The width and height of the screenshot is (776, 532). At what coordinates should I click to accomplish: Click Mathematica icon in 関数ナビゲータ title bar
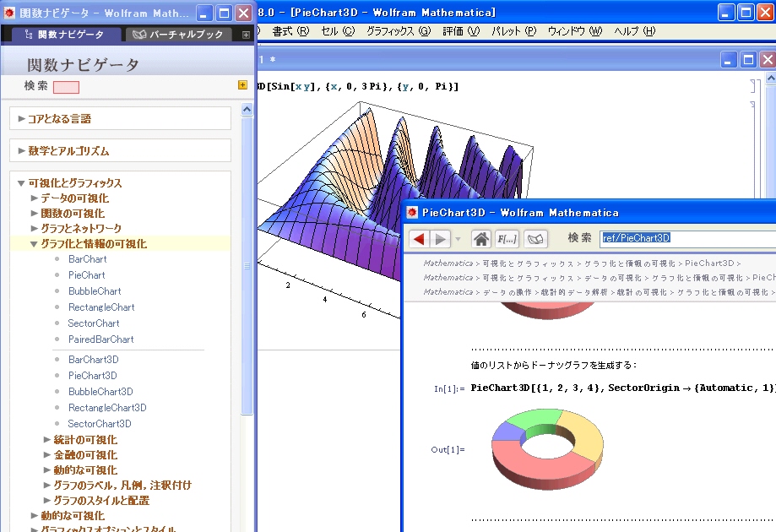click(x=9, y=13)
